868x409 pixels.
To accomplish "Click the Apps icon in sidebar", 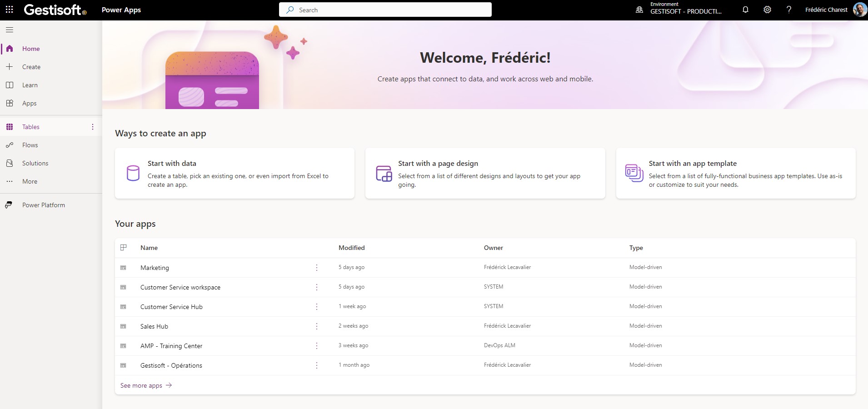I will 10,103.
